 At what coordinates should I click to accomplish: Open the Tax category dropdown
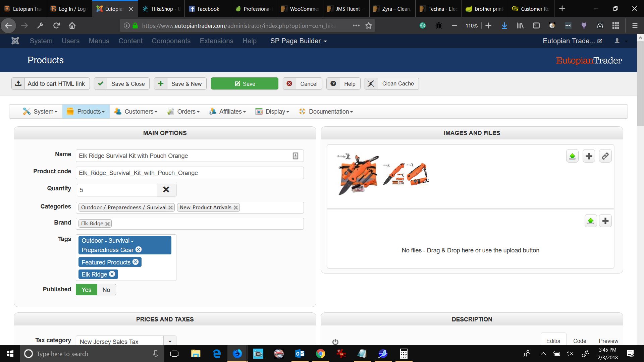(x=170, y=341)
